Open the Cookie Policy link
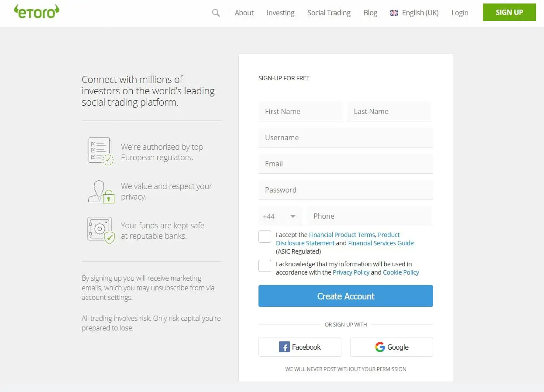The image size is (544, 392). tap(400, 272)
